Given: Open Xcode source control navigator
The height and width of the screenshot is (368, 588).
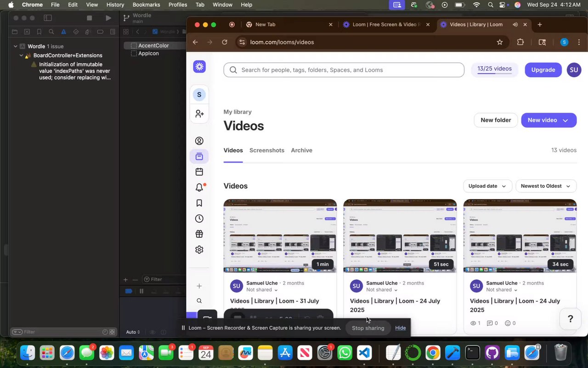Looking at the screenshot, I should [27, 32].
